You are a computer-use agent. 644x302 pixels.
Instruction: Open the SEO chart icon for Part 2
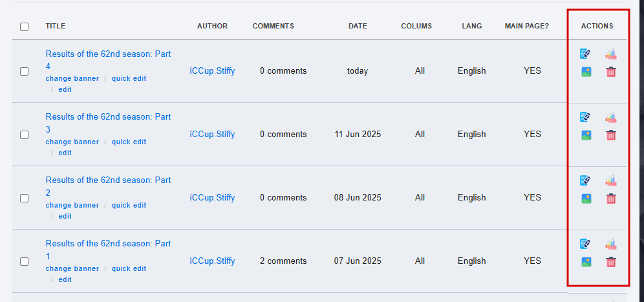(x=611, y=180)
